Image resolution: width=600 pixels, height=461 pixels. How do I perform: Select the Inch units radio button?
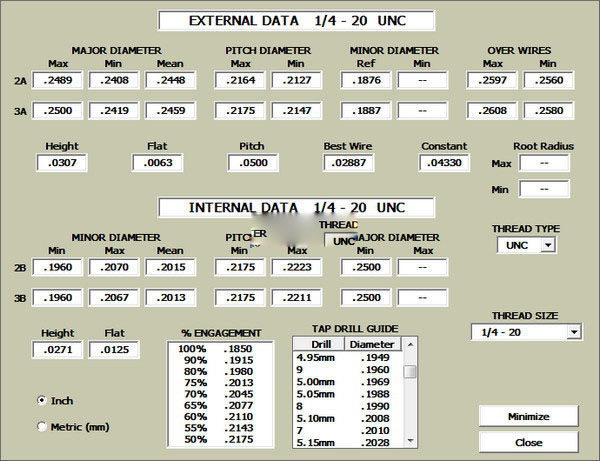pyautogui.click(x=42, y=401)
